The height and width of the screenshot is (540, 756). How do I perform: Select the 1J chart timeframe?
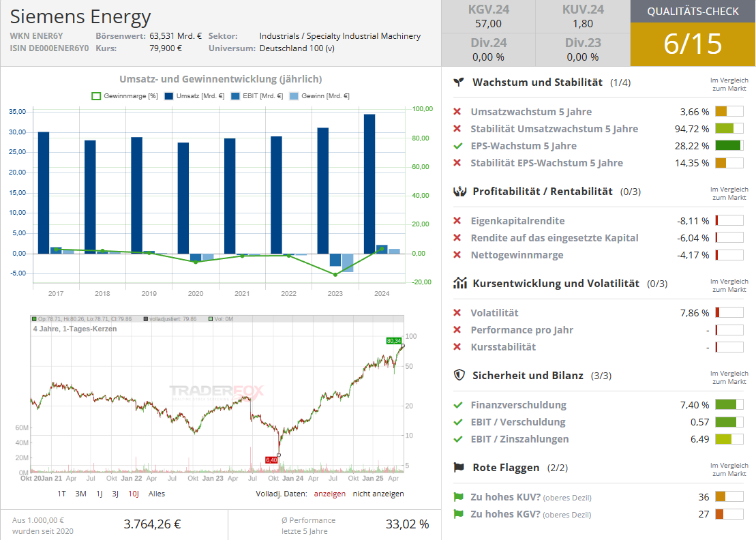click(100, 494)
